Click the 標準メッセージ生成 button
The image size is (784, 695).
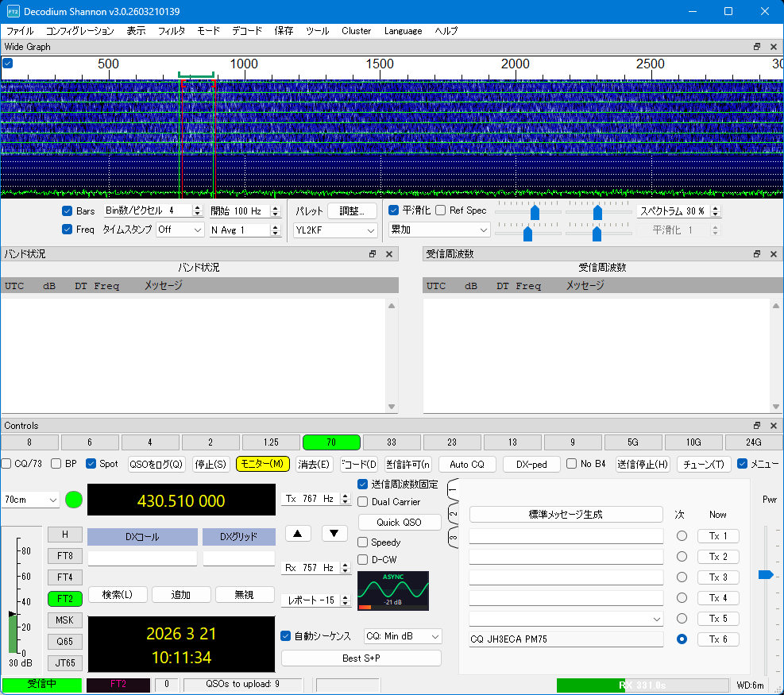click(566, 514)
